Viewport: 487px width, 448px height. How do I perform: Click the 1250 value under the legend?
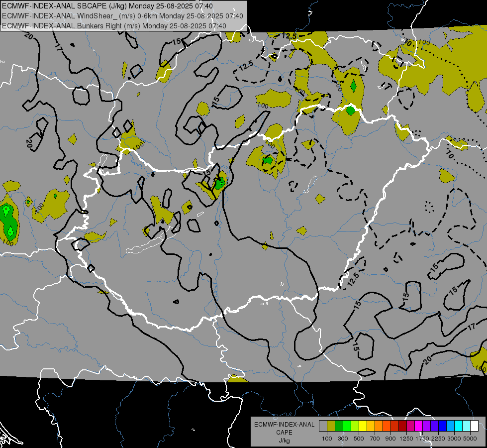pos(406,439)
